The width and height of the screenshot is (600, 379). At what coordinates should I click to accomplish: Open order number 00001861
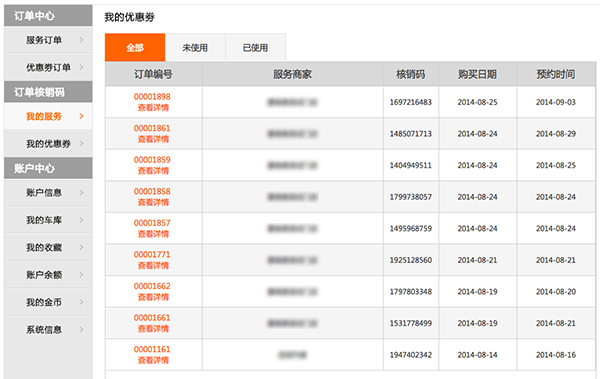tap(152, 128)
